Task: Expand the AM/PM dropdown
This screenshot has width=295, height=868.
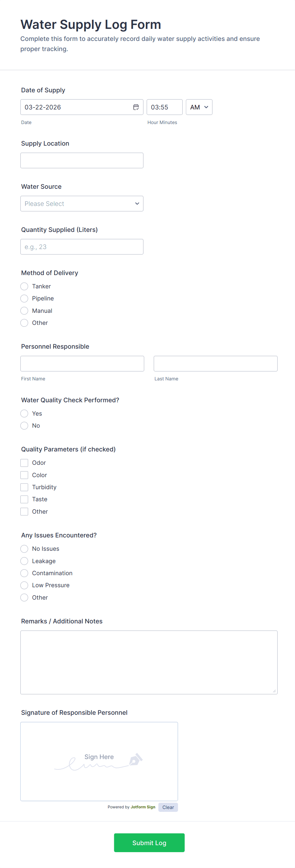Action: click(199, 107)
